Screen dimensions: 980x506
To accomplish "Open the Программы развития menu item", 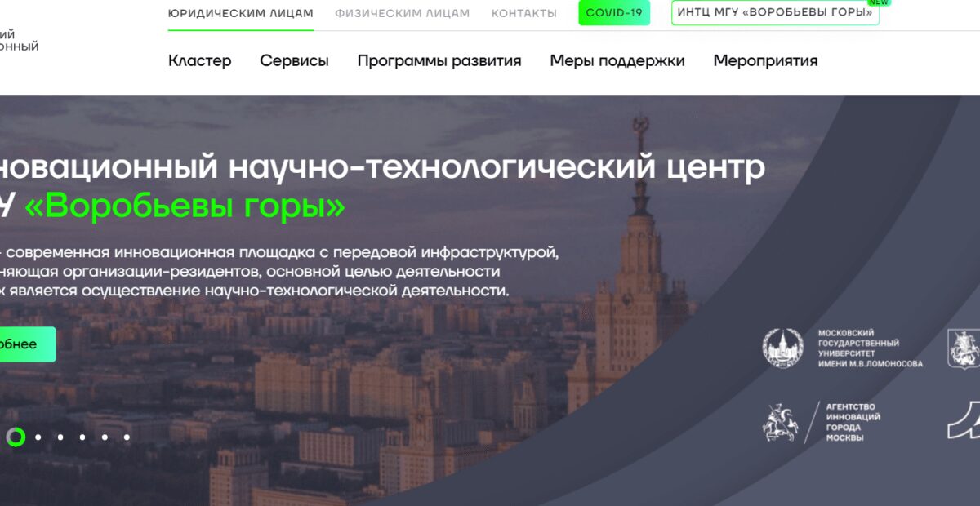I will coord(439,60).
